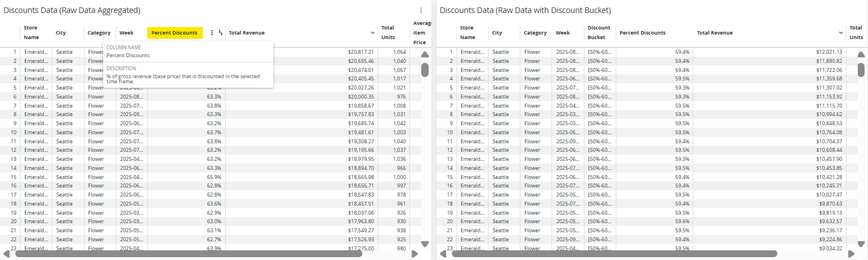Screen dimensions: 868x260
Task: Click the 63.7% discount cell
Action: pos(214,133)
